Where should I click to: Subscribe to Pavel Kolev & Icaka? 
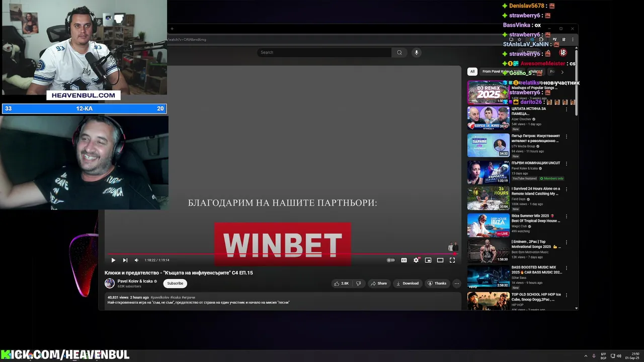(175, 284)
